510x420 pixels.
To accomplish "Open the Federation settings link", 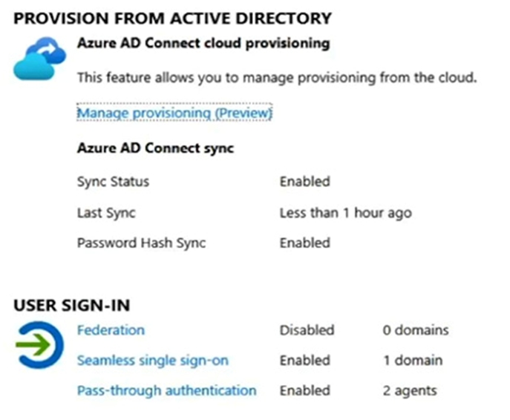I will 111,330.
